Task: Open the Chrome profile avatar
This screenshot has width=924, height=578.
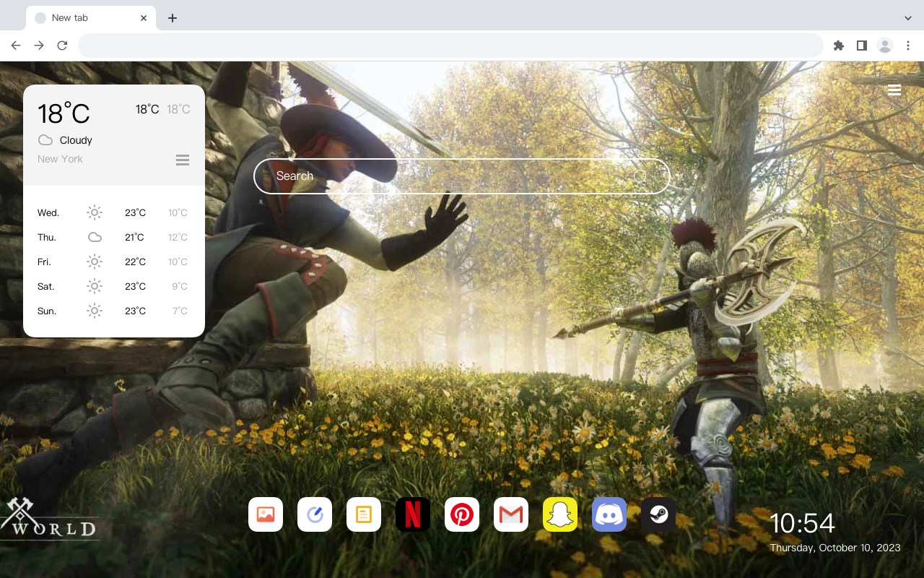Action: (x=885, y=46)
